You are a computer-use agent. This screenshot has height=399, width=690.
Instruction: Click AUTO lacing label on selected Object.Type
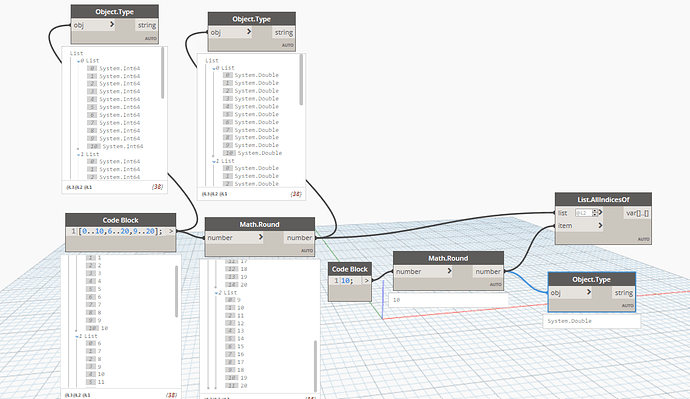tap(628, 306)
